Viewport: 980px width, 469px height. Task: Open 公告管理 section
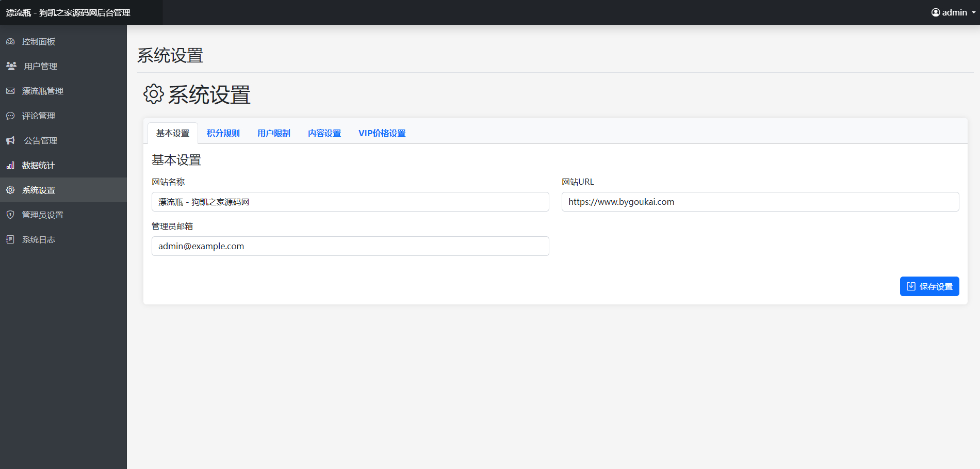click(63, 140)
